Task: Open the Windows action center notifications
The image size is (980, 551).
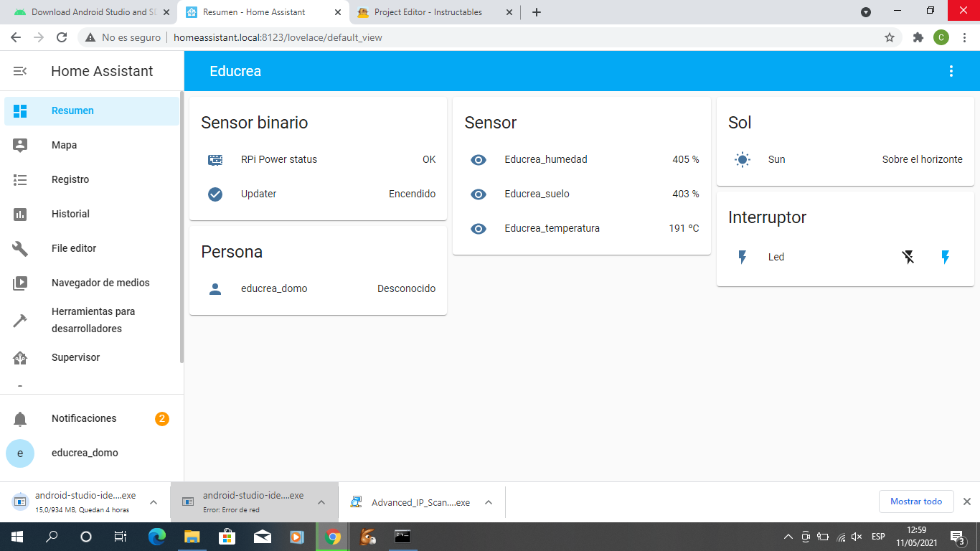Action: click(x=957, y=537)
